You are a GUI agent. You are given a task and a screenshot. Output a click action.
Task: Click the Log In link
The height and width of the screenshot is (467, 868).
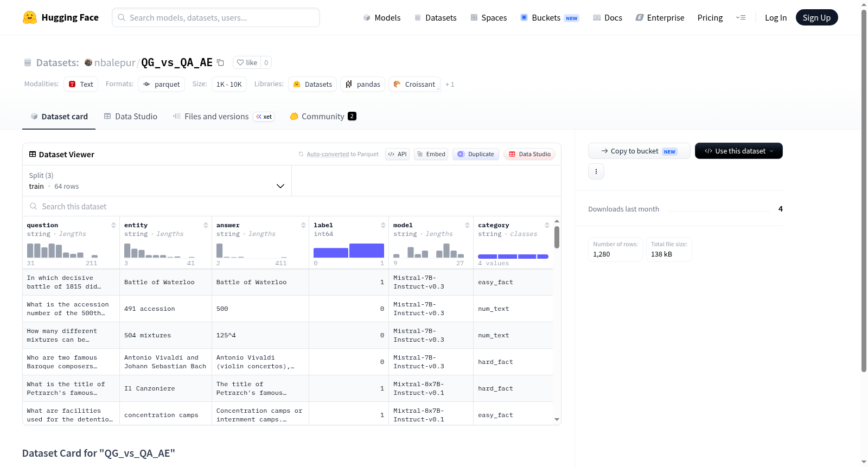776,18
